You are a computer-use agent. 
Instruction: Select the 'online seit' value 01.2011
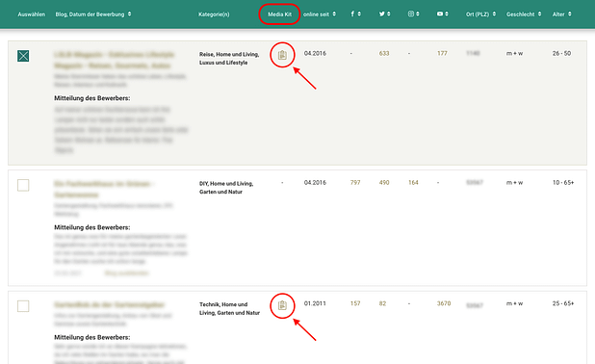(x=315, y=303)
